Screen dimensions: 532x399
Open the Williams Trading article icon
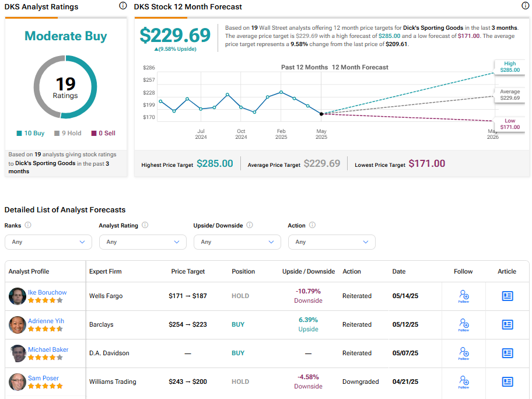(x=508, y=381)
